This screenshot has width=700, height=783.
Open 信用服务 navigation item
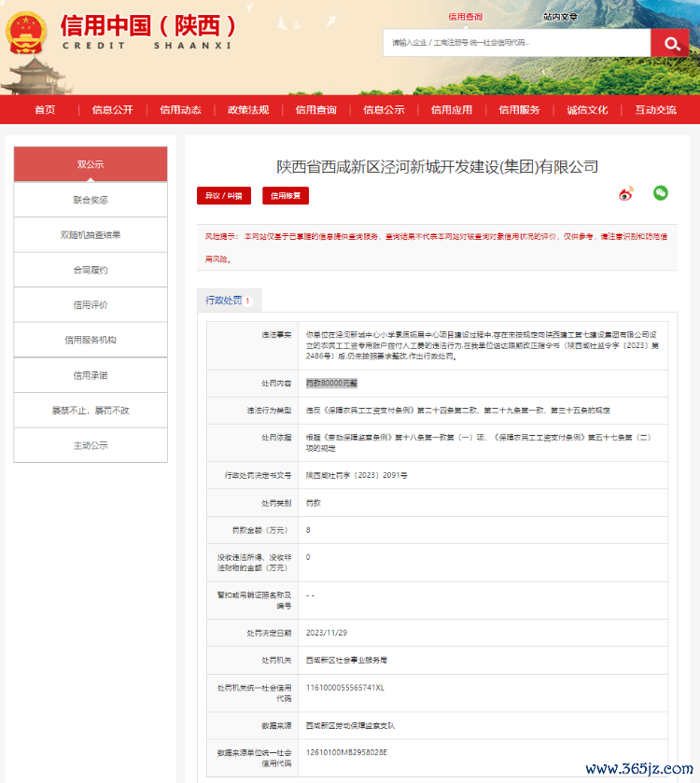pyautogui.click(x=519, y=110)
